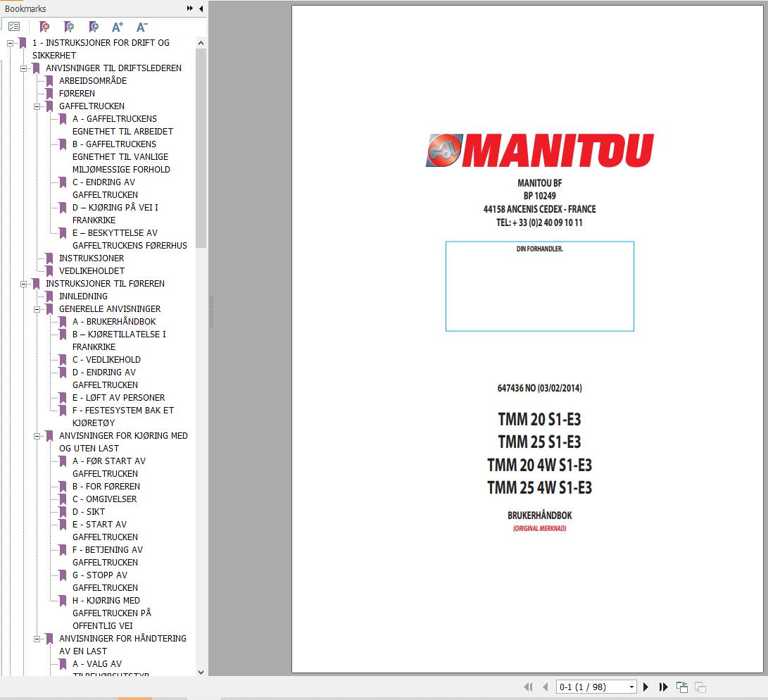Click bookmarks scrollbar down arrow
The image size is (768, 700).
(201, 672)
